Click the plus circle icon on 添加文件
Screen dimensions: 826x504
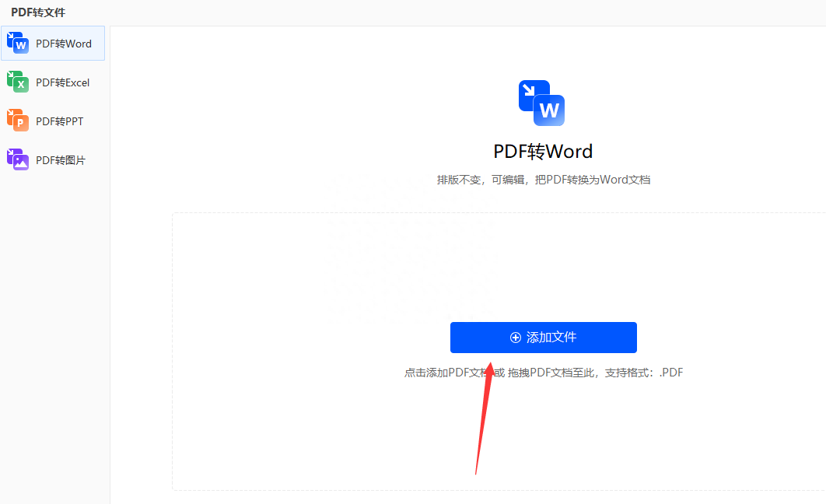coord(515,338)
